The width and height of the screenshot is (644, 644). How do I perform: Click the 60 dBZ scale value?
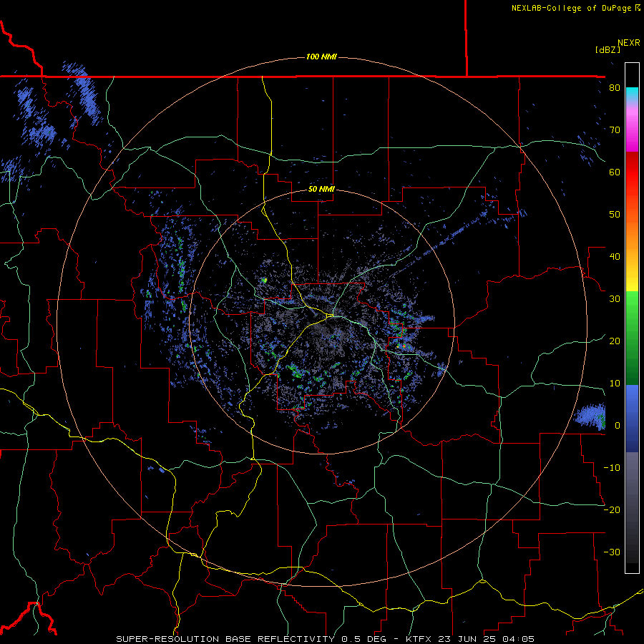pos(615,172)
